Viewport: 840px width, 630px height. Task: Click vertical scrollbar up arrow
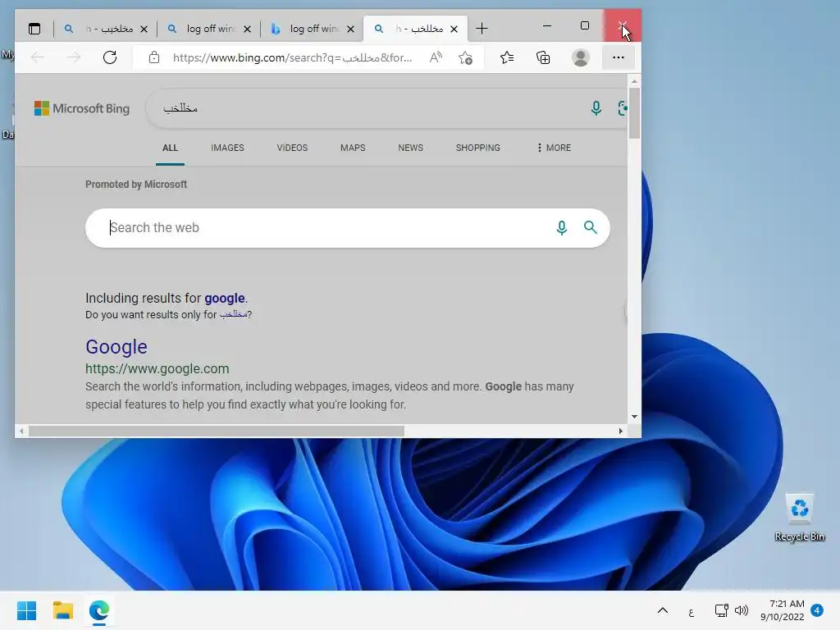click(x=634, y=81)
